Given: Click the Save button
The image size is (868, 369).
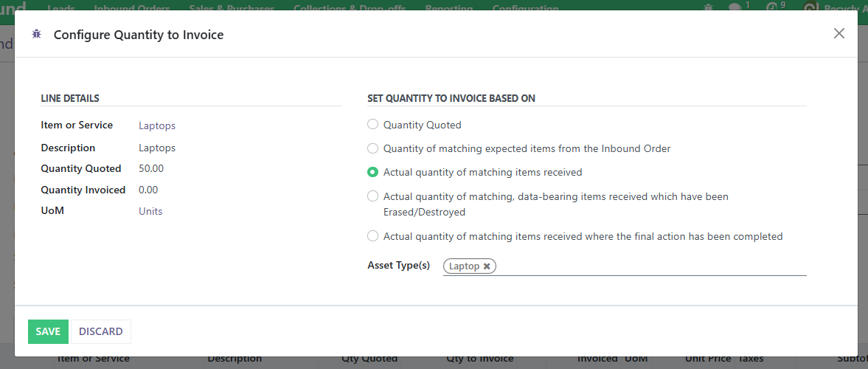Looking at the screenshot, I should 48,331.
